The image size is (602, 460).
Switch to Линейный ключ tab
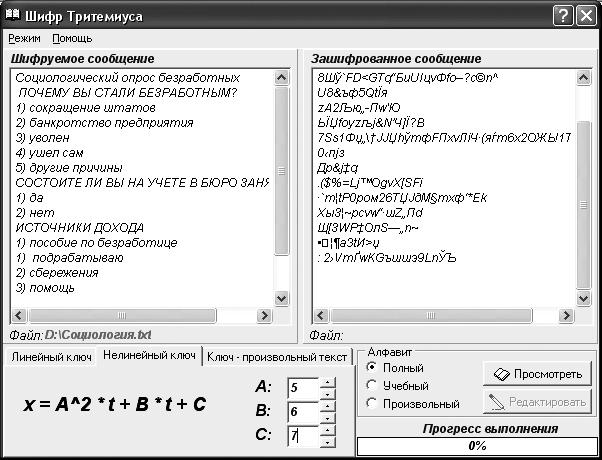[51, 357]
